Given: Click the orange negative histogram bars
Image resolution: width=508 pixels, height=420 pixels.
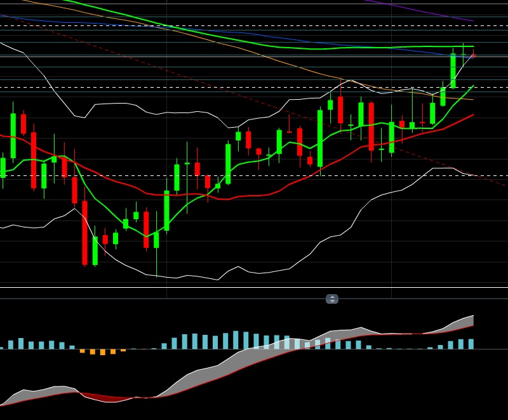Looking at the screenshot, I should point(103,351).
